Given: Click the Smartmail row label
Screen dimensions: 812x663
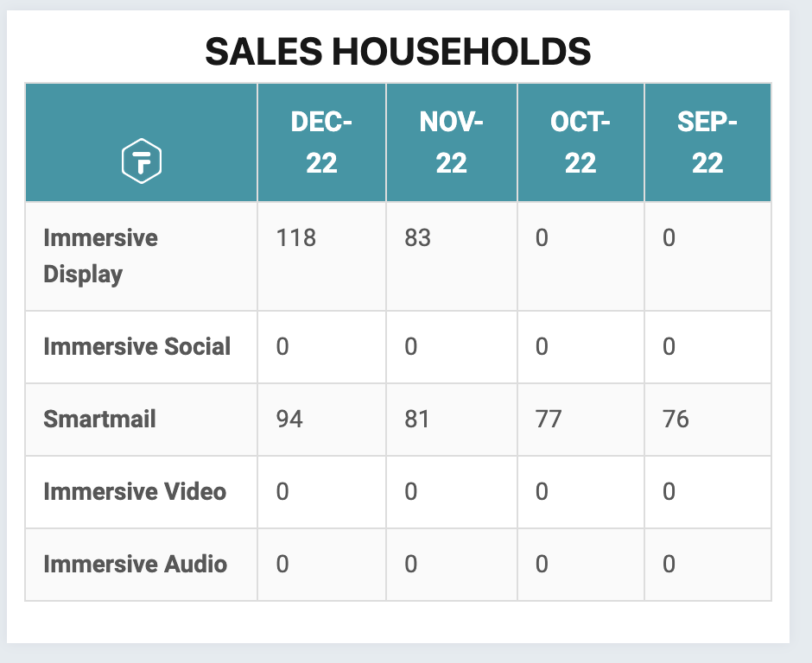Looking at the screenshot, I should pos(100,420).
